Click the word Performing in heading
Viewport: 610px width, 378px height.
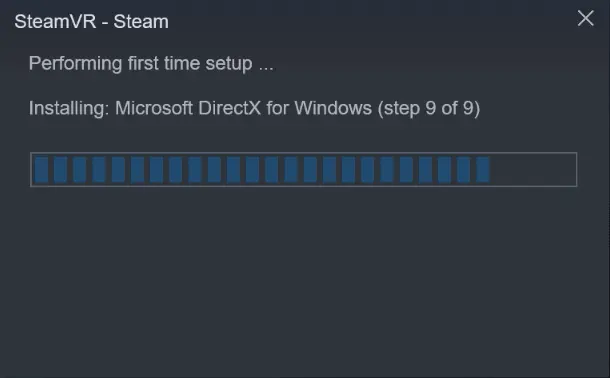(75, 64)
